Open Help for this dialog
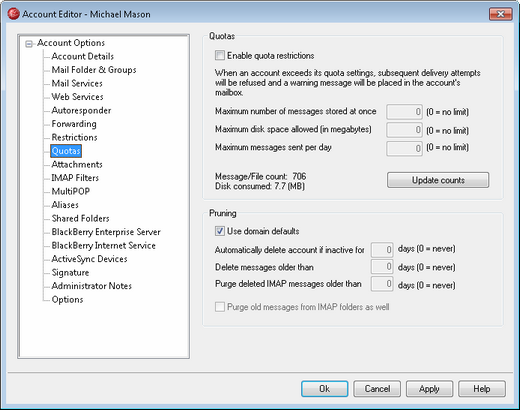Viewport: 520px width, 410px height. tap(482, 389)
